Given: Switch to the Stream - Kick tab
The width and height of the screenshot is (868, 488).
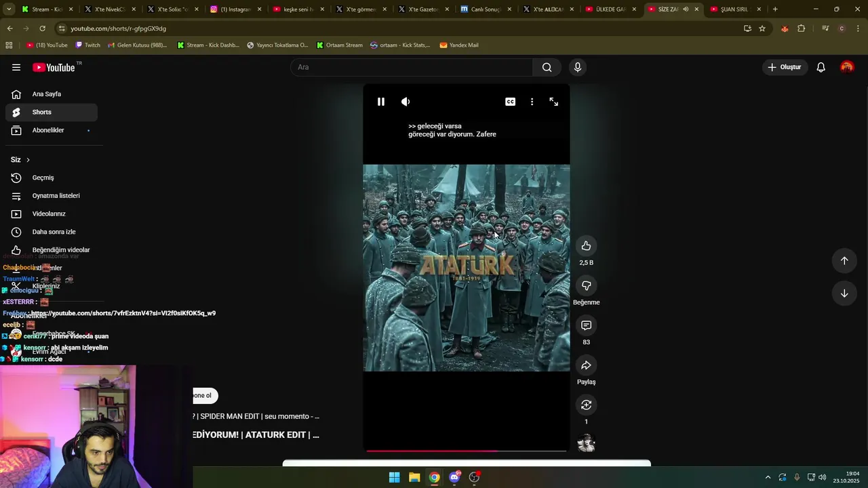Looking at the screenshot, I should tap(47, 9).
